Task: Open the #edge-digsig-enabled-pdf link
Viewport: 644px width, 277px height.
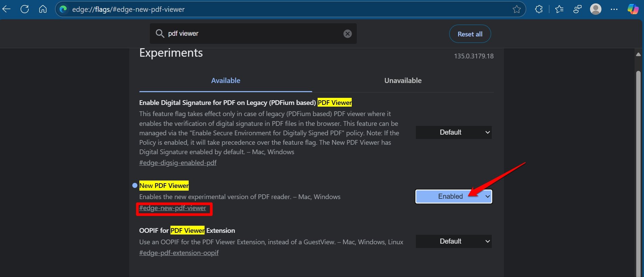Action: click(x=178, y=163)
